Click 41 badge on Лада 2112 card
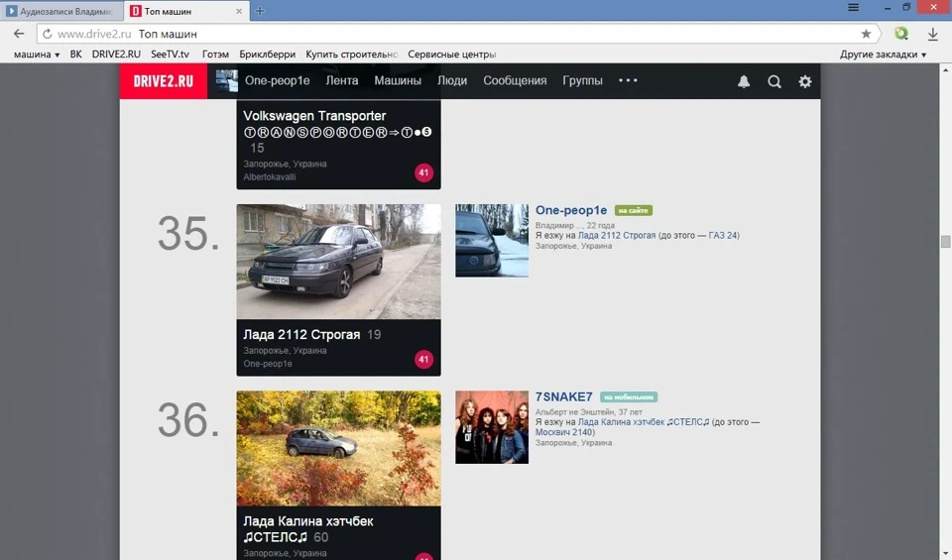This screenshot has width=952, height=560. 423,359
